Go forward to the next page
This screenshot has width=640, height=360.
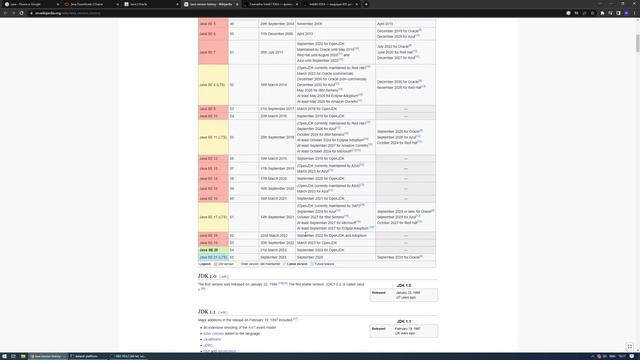(x=13, y=13)
